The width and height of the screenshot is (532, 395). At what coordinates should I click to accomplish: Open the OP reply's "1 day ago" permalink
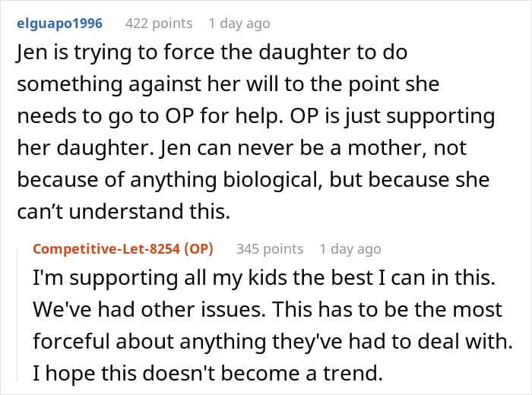350,249
